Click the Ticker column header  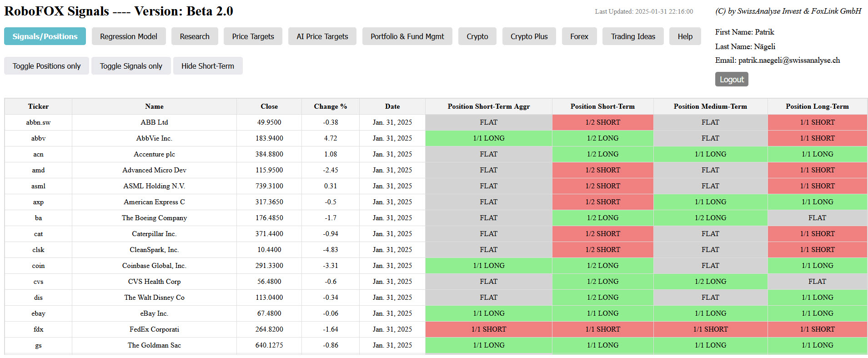coord(38,106)
